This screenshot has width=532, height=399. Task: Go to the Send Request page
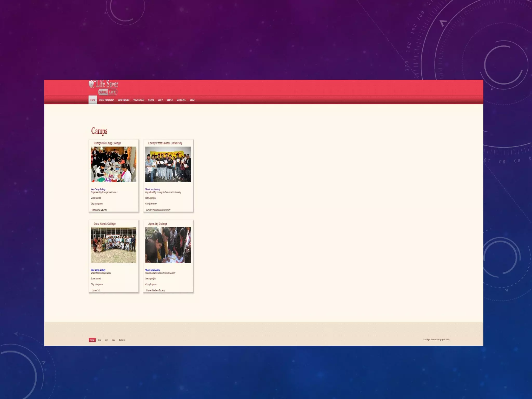[124, 100]
